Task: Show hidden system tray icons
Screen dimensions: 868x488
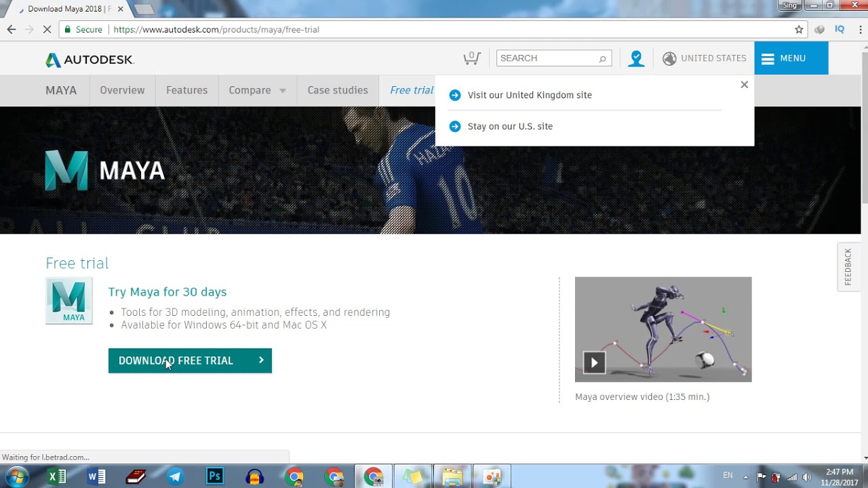Action: 745,477
